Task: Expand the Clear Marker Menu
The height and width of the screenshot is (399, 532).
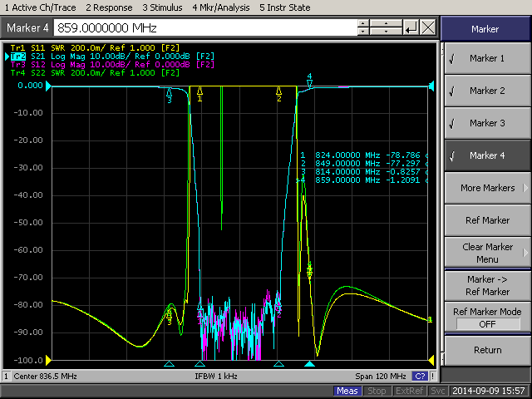Action: (486, 253)
